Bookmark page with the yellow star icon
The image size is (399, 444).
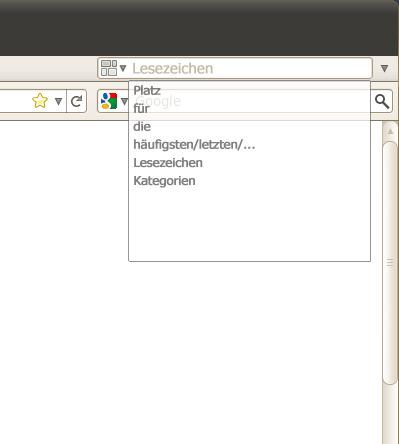point(40,101)
